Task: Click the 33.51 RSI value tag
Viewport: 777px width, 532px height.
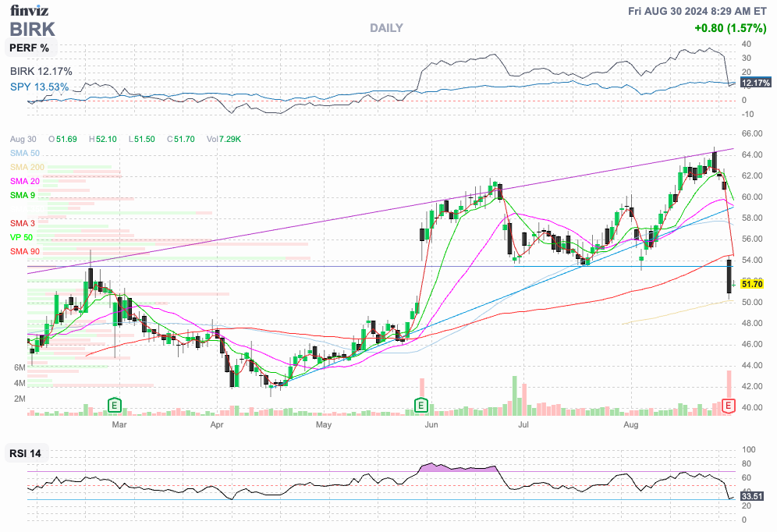Action: click(x=752, y=496)
